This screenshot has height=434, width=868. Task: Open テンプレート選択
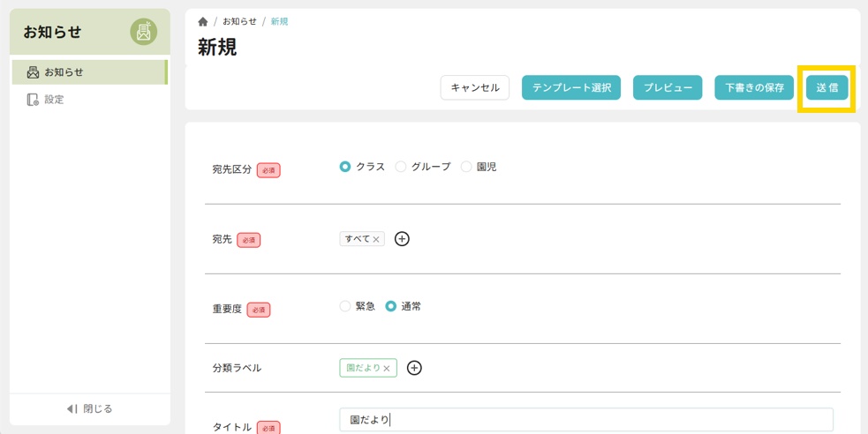click(x=571, y=87)
